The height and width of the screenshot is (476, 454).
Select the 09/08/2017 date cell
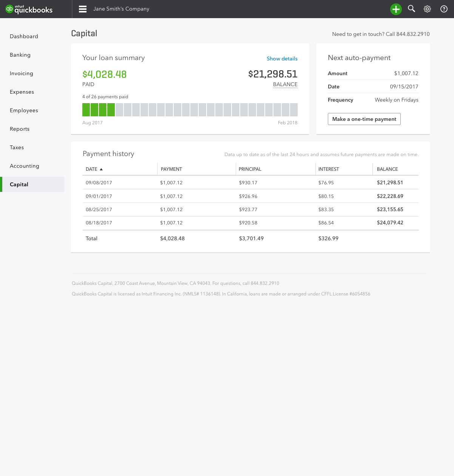(99, 182)
